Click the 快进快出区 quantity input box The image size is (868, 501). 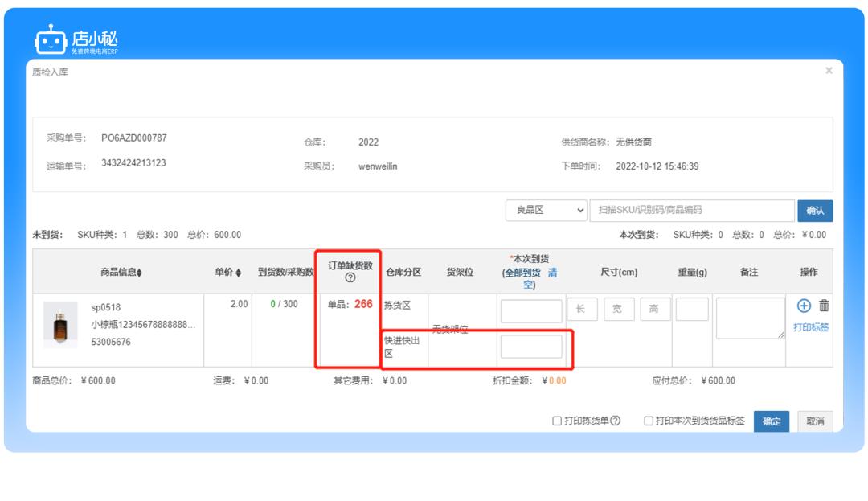coord(530,346)
